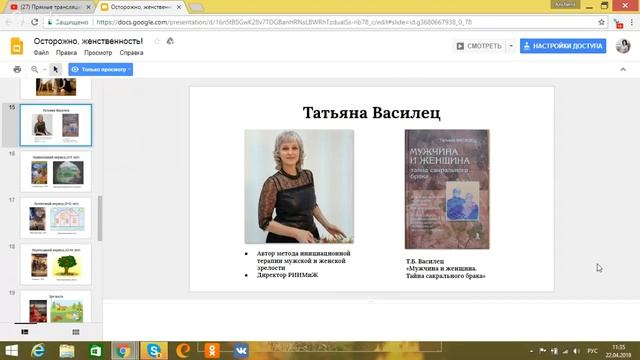Open the Просмотр menu

pos(98,53)
